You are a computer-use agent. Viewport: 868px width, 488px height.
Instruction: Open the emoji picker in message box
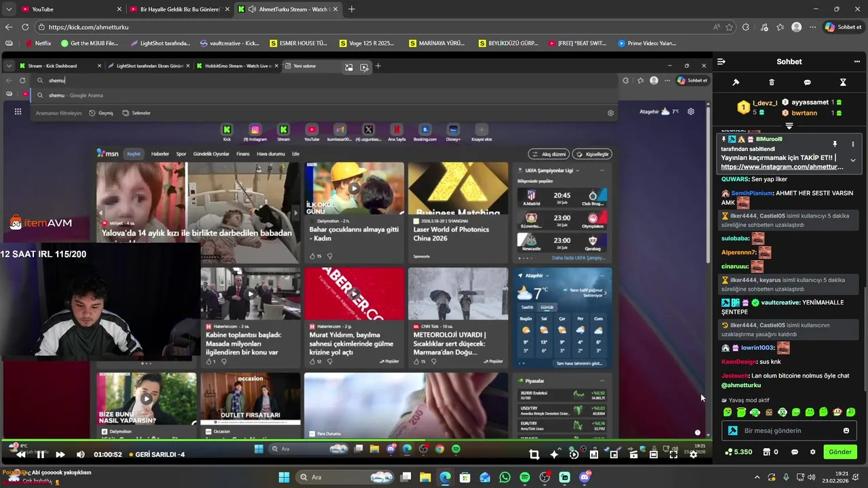pos(846,430)
